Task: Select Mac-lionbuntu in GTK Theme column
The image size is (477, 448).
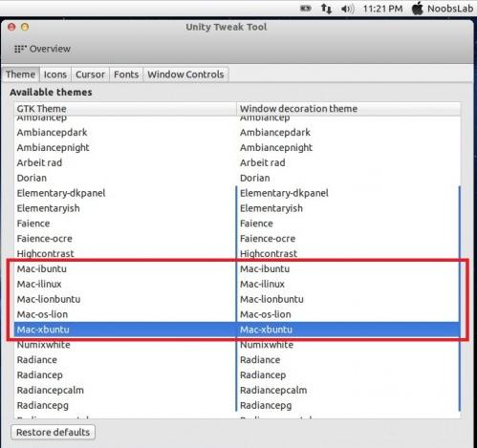Action: (125, 299)
